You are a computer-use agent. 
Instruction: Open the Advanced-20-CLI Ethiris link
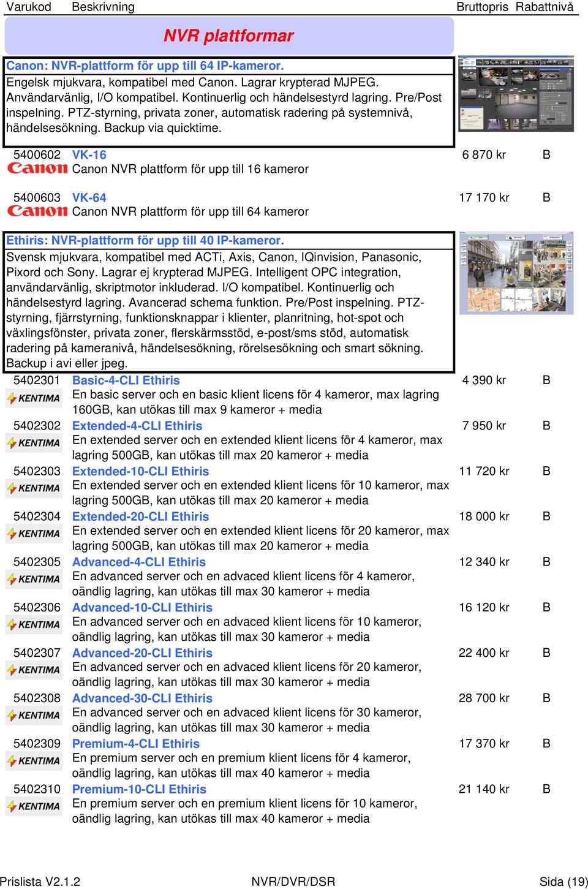(143, 653)
